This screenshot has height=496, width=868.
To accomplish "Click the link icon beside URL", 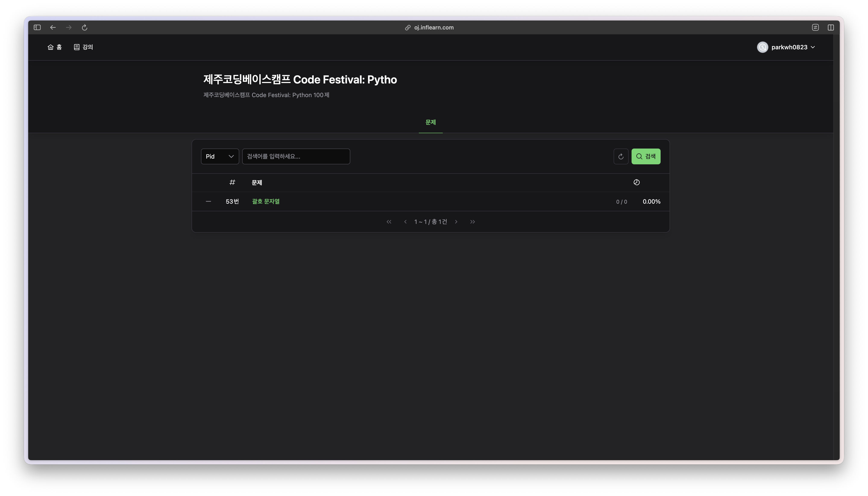I will tap(407, 28).
